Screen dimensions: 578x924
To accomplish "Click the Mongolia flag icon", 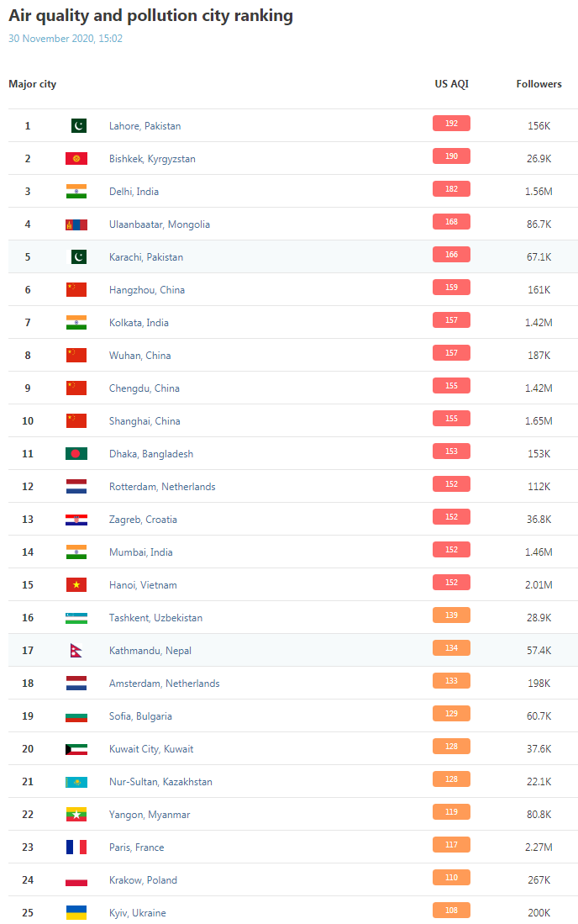I will pyautogui.click(x=76, y=224).
